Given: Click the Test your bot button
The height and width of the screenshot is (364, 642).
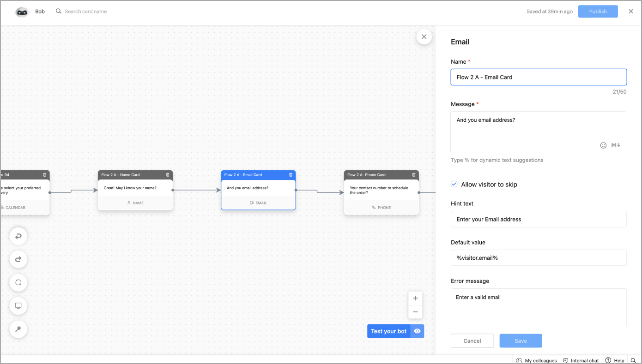Looking at the screenshot, I should [x=388, y=331].
